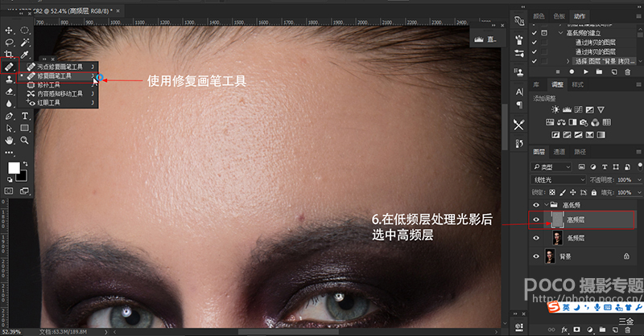Select the Move tool

coord(9,31)
